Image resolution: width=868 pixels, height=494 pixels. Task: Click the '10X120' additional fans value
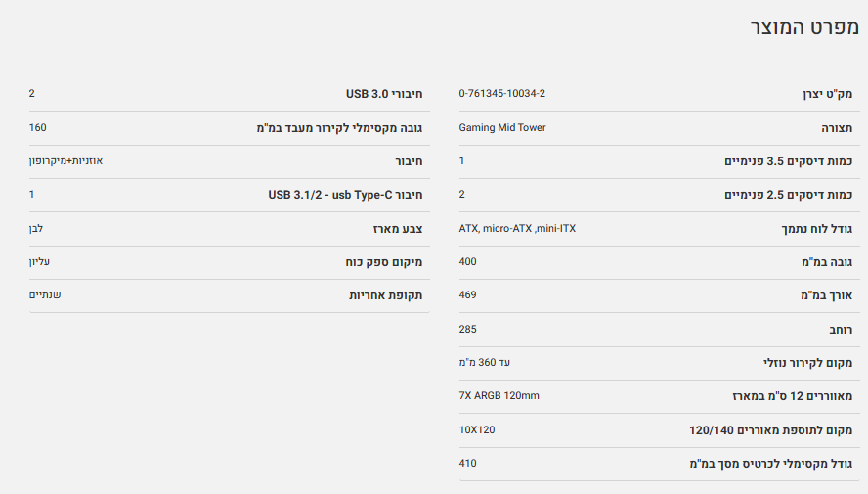tap(477, 429)
